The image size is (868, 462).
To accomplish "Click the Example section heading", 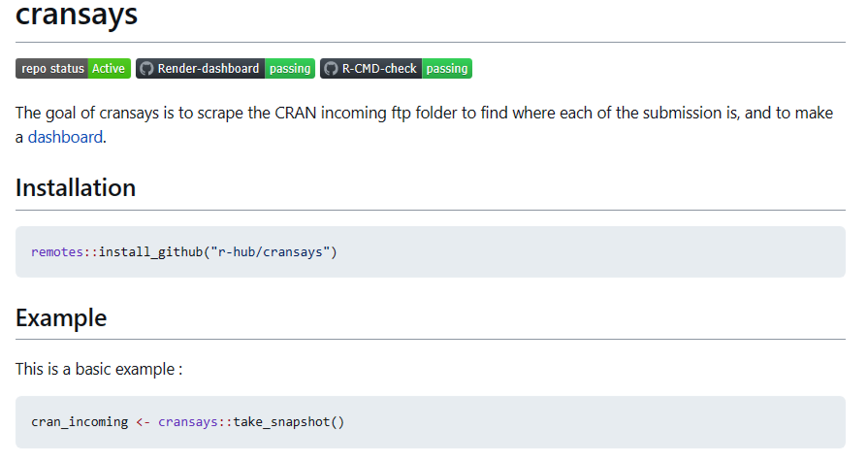I will point(61,318).
